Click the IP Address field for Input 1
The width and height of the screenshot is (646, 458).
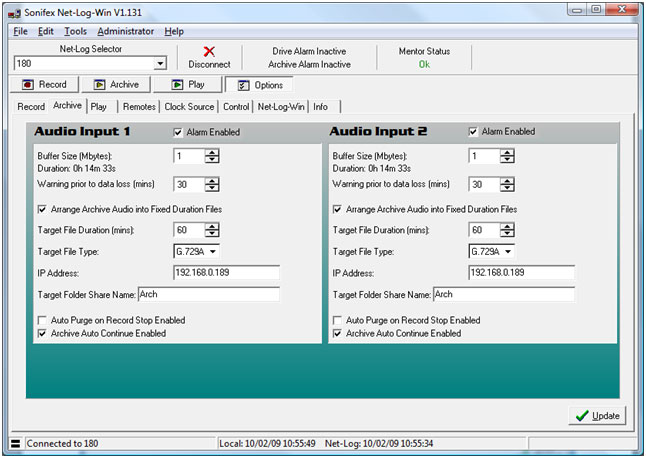tap(227, 273)
